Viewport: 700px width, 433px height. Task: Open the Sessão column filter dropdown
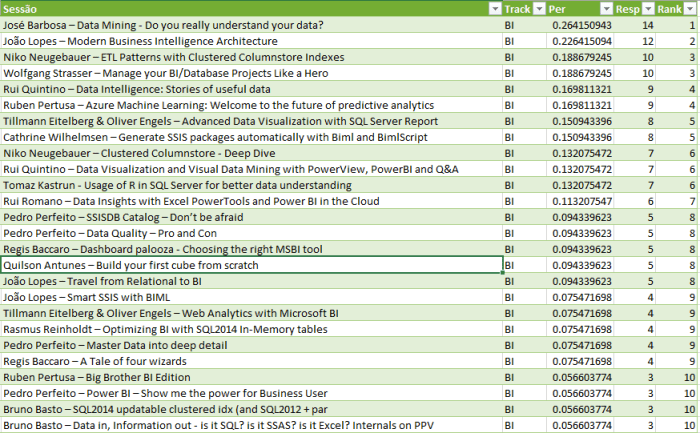click(494, 9)
